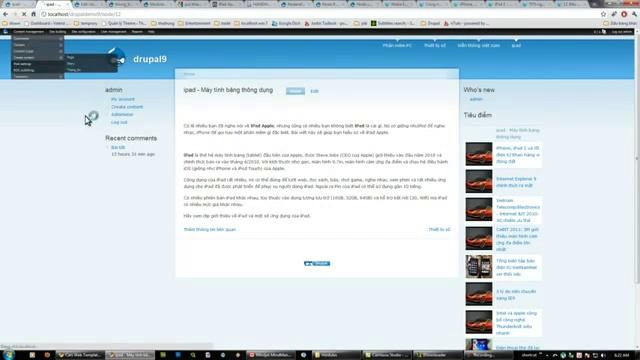Image resolution: width=640 pixels, height=360 pixels.
Task: Open the Thiết bị số taxonomy link below article
Action: pos(439,229)
